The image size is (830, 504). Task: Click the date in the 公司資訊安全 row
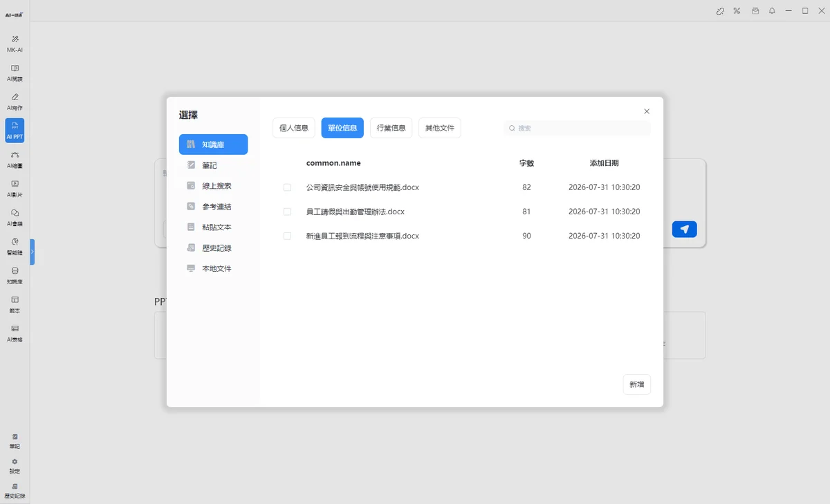[x=605, y=187]
